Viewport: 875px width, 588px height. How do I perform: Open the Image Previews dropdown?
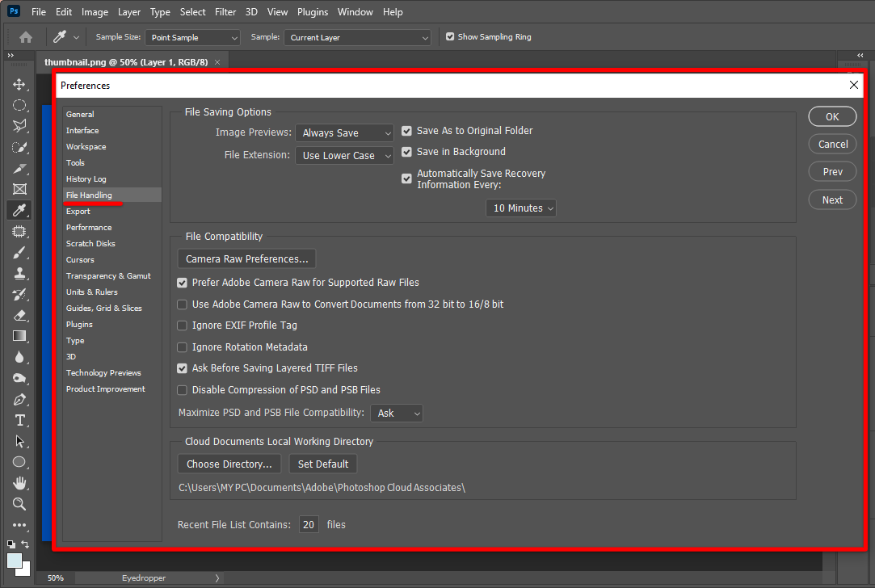point(344,133)
